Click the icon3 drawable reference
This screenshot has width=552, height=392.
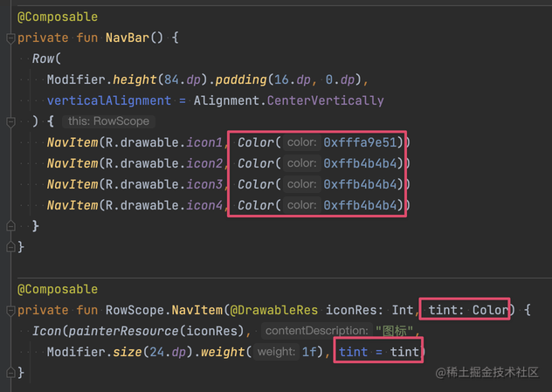204,184
